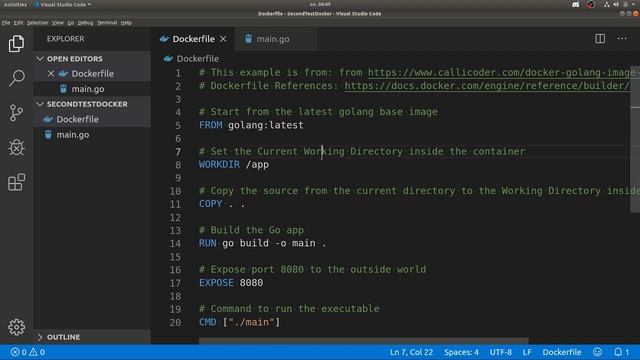Open the Edit menu

pyautogui.click(x=18, y=23)
